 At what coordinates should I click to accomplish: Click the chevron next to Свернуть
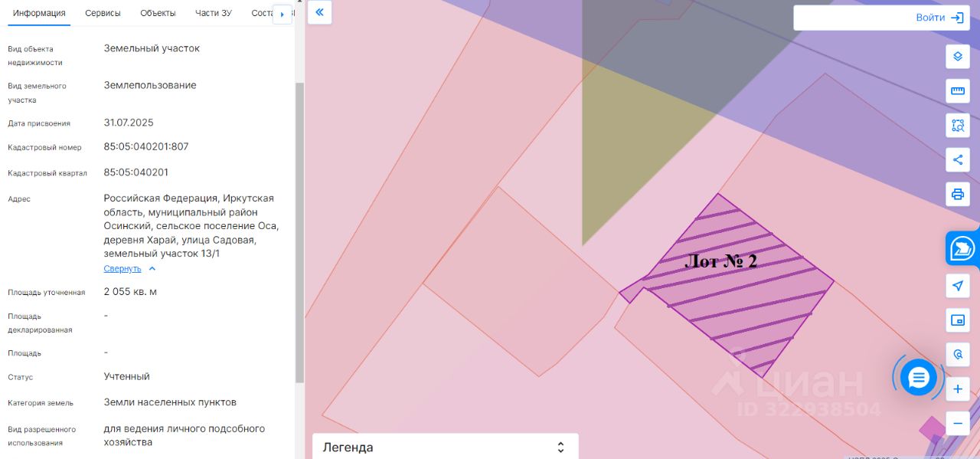[x=152, y=268]
